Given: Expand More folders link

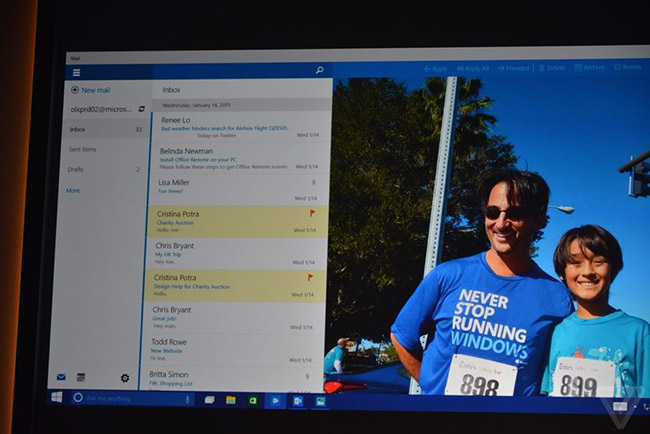Looking at the screenshot, I should pos(73,190).
